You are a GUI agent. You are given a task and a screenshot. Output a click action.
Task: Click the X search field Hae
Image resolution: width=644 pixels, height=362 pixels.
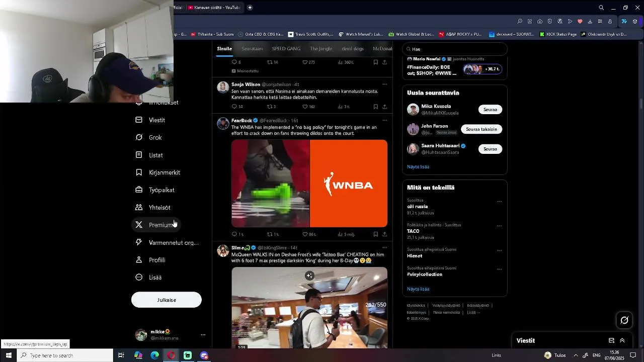tap(455, 49)
